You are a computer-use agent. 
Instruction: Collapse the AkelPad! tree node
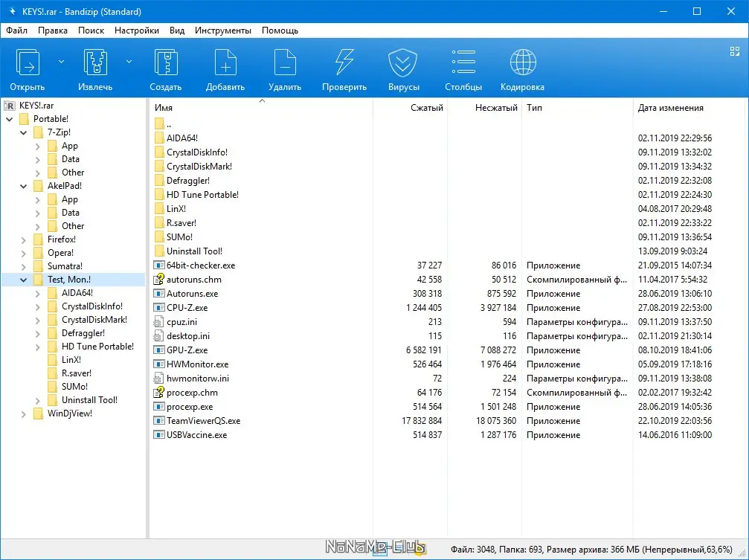pos(23,186)
